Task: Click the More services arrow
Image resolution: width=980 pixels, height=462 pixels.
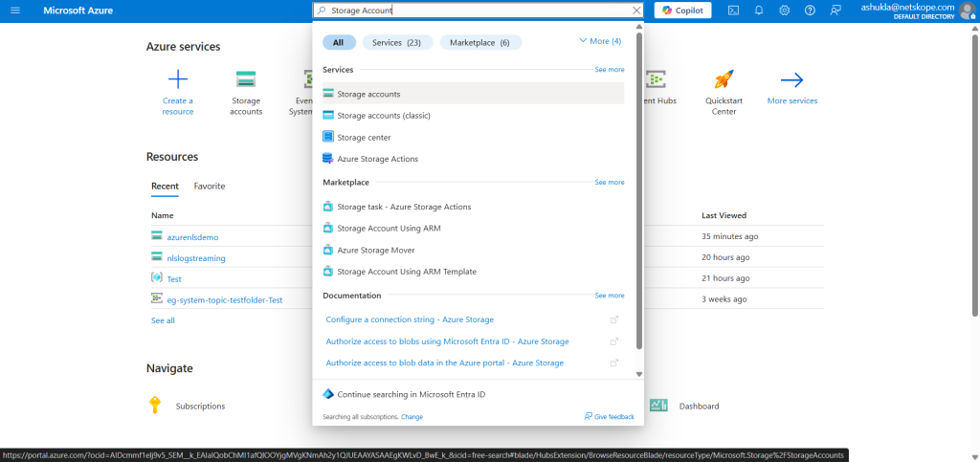Action: point(791,79)
